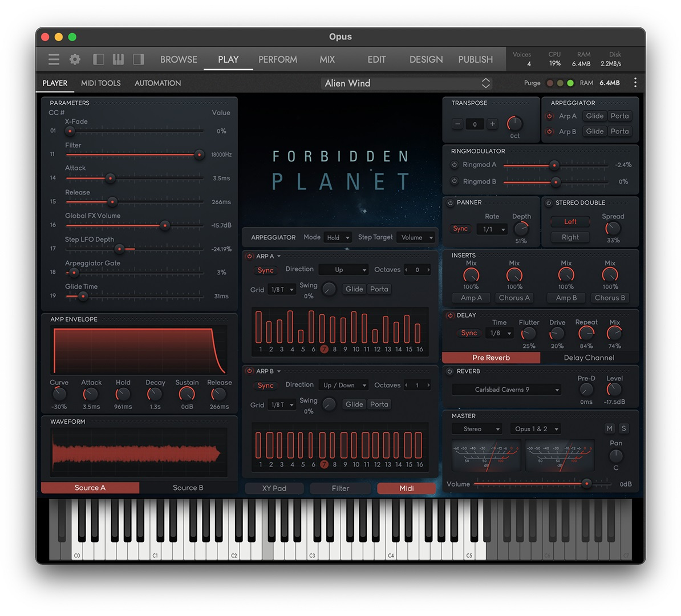681x616 pixels.
Task: Click the Source B waveform tab
Action: coord(188,488)
